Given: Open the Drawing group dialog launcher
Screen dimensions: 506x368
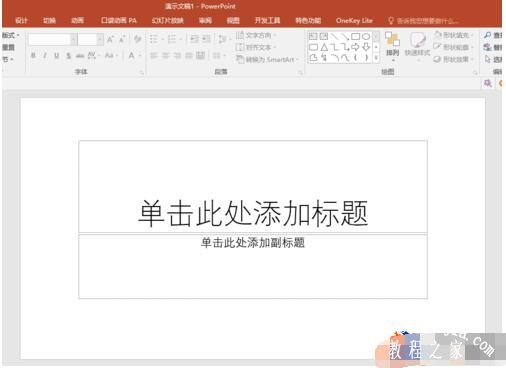Looking at the screenshot, I should pyautogui.click(x=475, y=72).
